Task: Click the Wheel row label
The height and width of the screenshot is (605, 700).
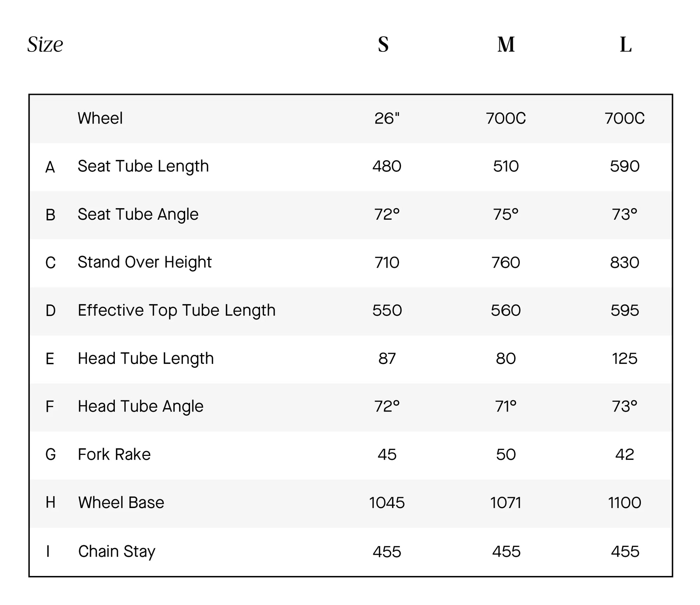Action: (x=100, y=118)
